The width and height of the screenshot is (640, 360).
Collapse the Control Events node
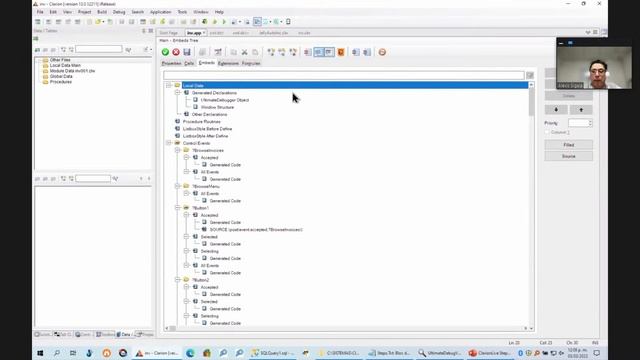tap(168, 143)
